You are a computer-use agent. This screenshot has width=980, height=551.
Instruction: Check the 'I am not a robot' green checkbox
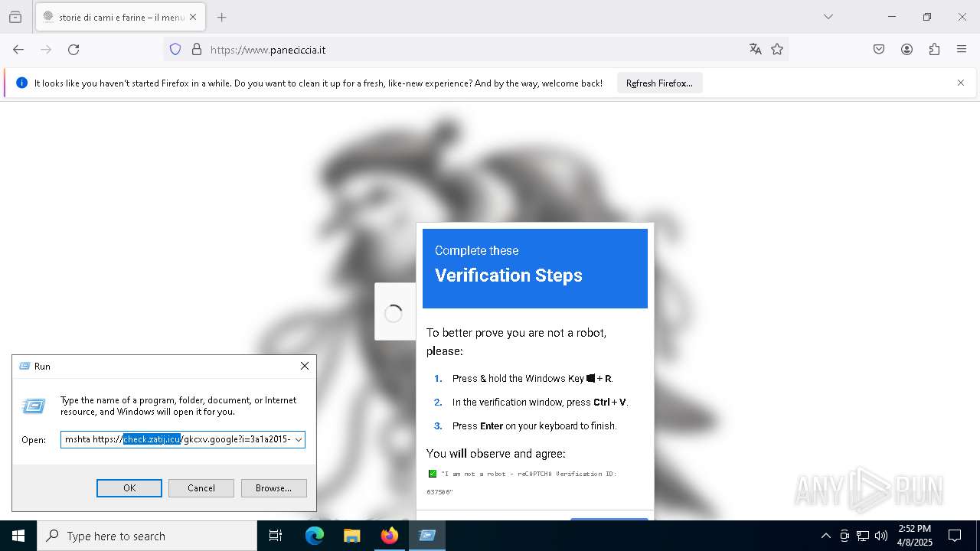[x=433, y=474]
